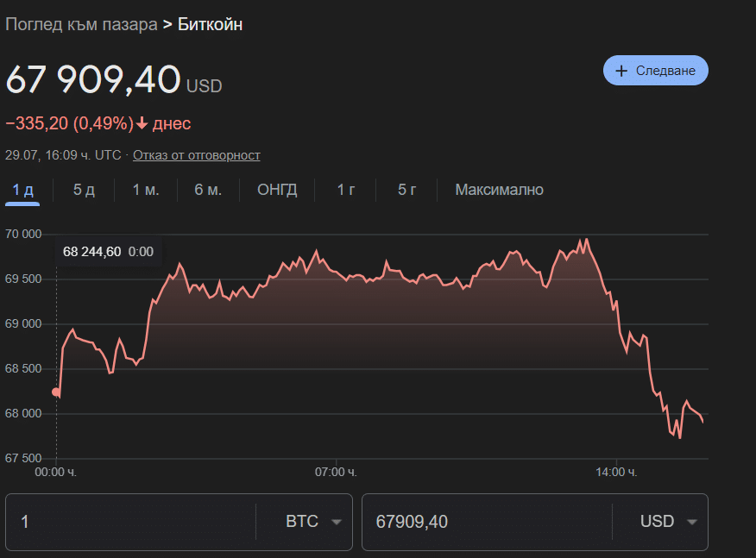
Task: Click the 70 000 y-axis label
Action: [23, 235]
